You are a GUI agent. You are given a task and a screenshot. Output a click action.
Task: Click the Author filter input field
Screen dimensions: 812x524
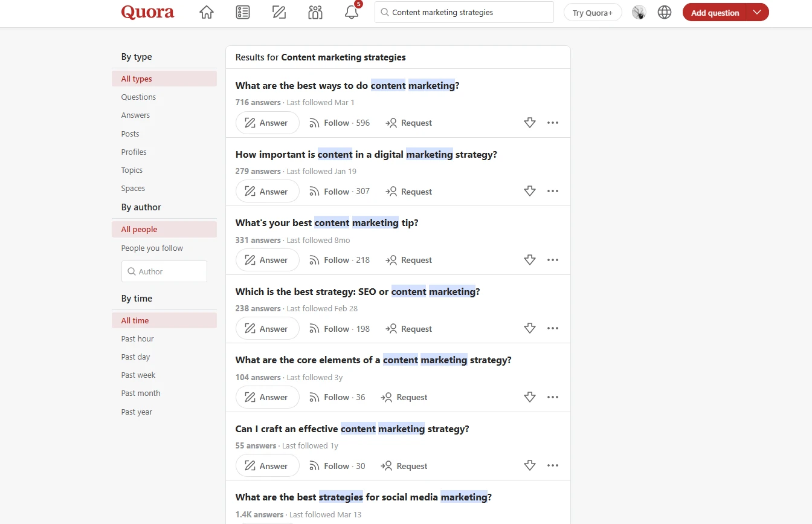coord(164,271)
